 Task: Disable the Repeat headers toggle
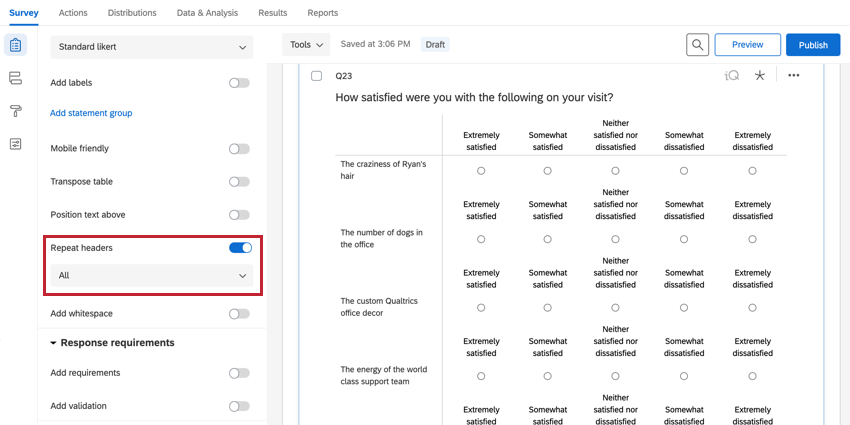pos(240,247)
